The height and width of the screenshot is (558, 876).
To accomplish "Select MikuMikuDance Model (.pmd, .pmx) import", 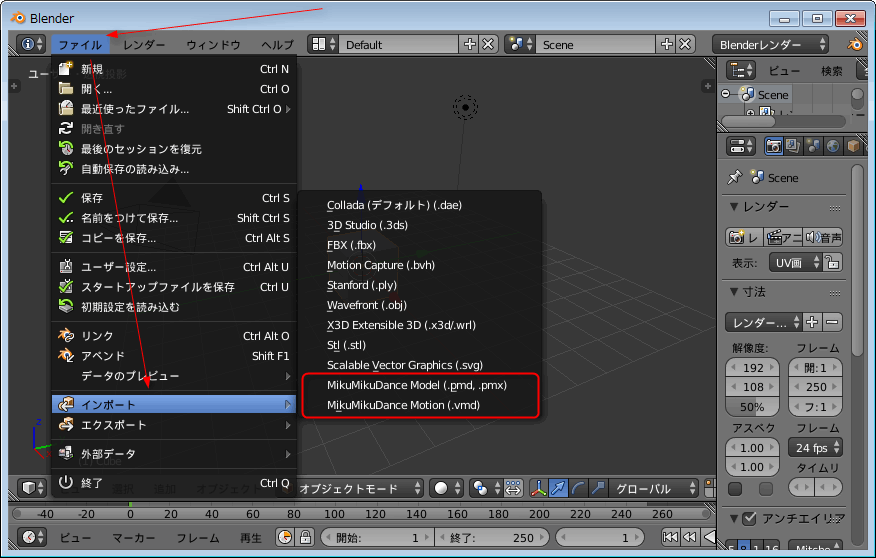I will pyautogui.click(x=417, y=385).
